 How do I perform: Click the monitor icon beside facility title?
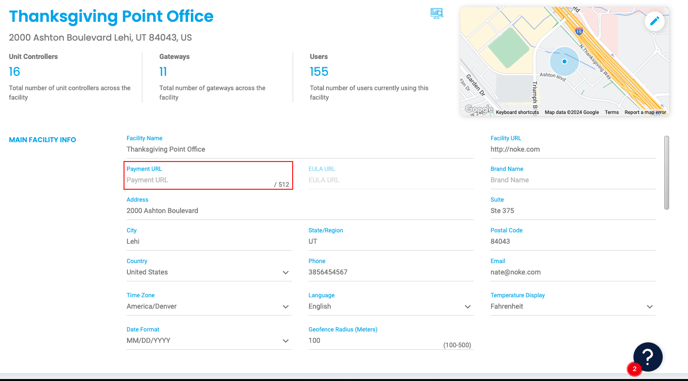pyautogui.click(x=436, y=13)
